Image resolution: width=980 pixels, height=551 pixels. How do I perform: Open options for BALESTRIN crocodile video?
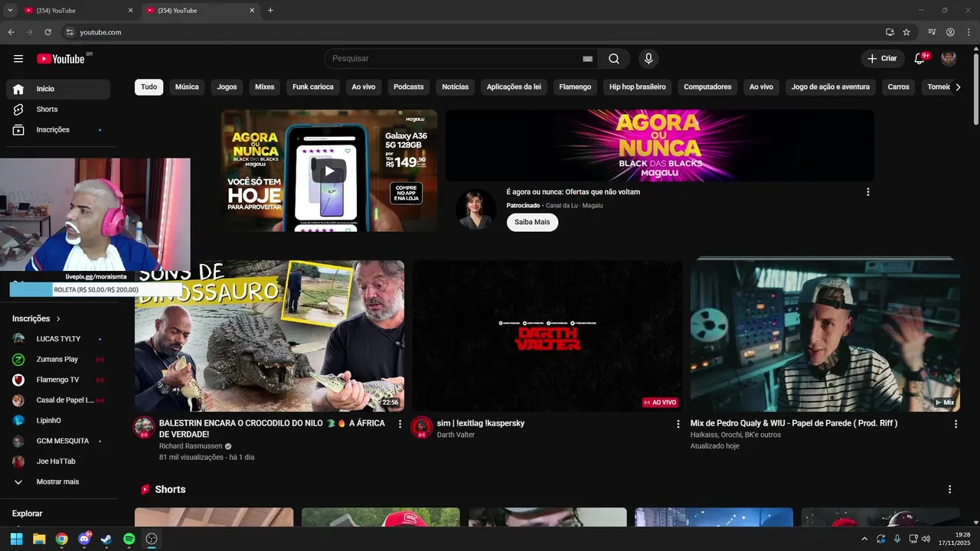[400, 424]
